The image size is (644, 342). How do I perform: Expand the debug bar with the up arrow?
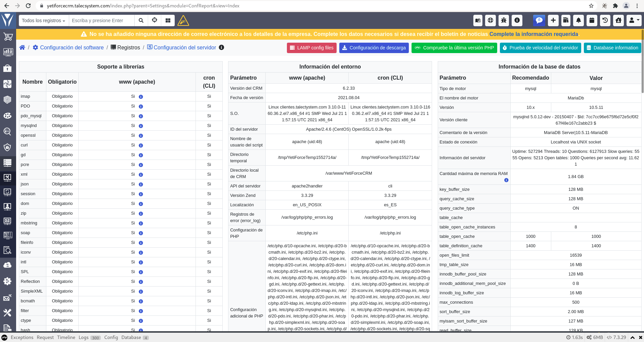(x=632, y=338)
